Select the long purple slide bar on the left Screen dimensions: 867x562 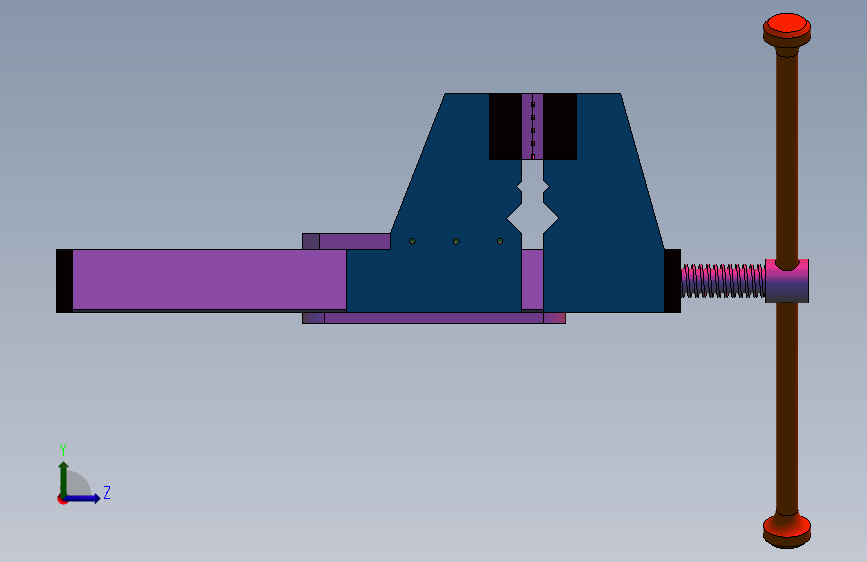tap(209, 279)
